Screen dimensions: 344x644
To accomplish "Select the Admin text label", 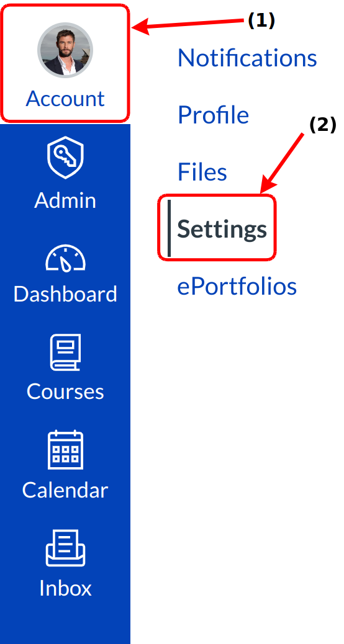I will coord(65,200).
